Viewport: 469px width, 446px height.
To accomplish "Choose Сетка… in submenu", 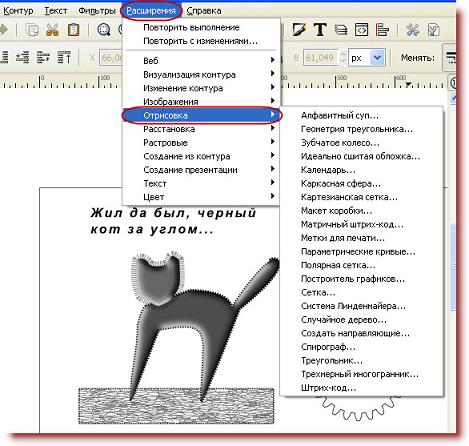I will (x=362, y=292).
